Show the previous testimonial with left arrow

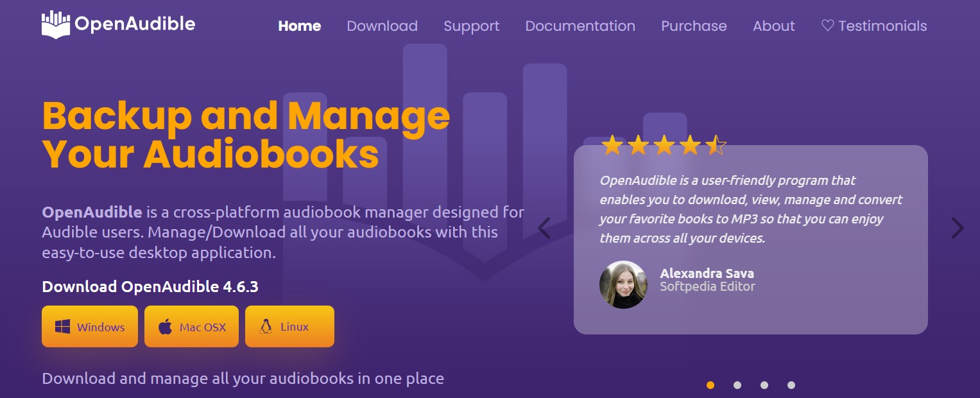pyautogui.click(x=544, y=228)
